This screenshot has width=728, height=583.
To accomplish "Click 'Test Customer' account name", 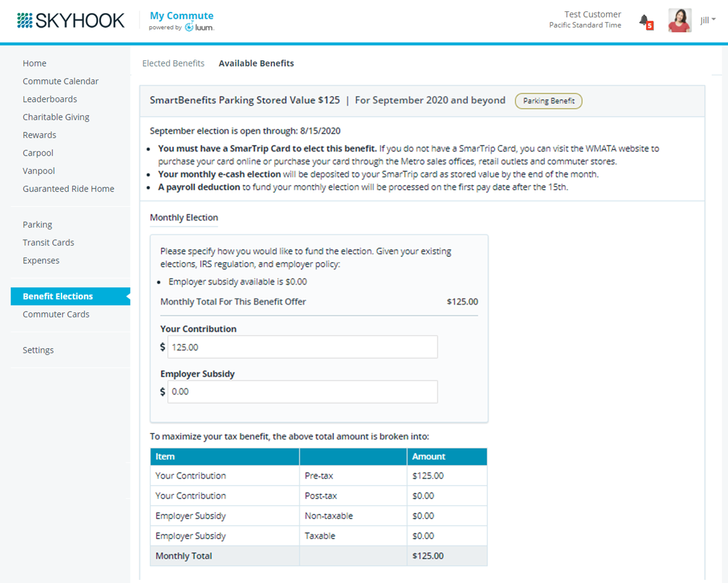I will click(592, 14).
